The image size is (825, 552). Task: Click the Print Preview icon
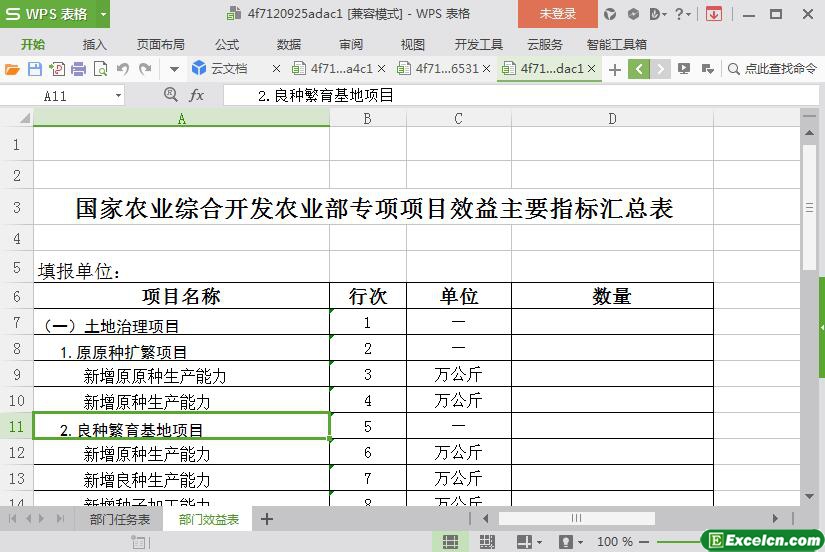click(x=100, y=69)
